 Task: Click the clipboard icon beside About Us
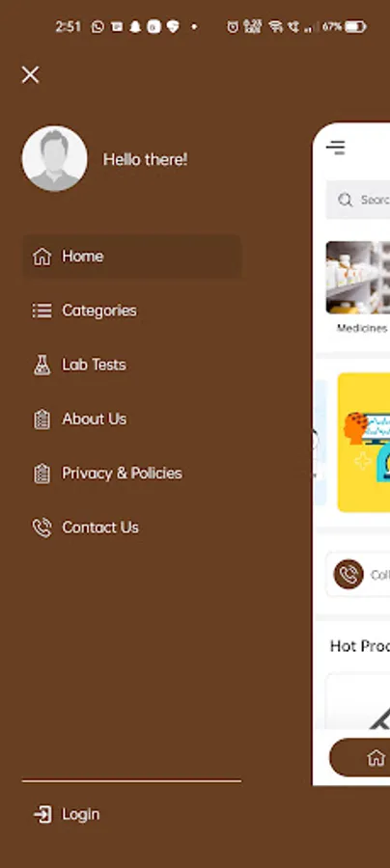click(x=42, y=420)
